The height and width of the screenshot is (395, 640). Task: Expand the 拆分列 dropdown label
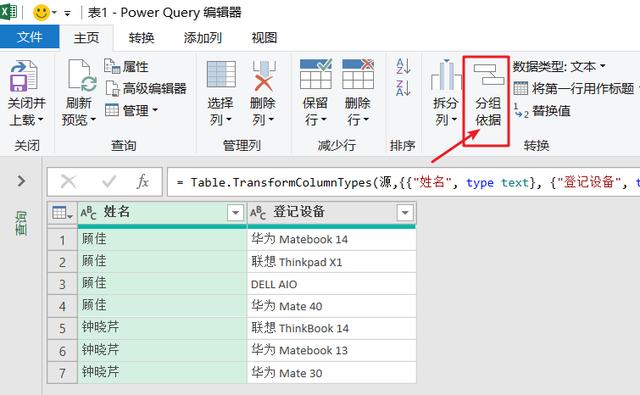click(445, 120)
